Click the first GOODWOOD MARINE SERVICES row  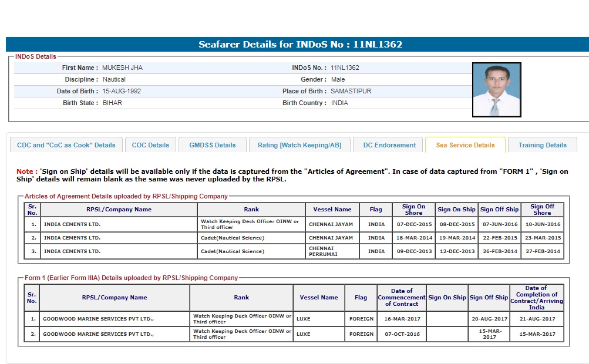[x=99, y=319]
